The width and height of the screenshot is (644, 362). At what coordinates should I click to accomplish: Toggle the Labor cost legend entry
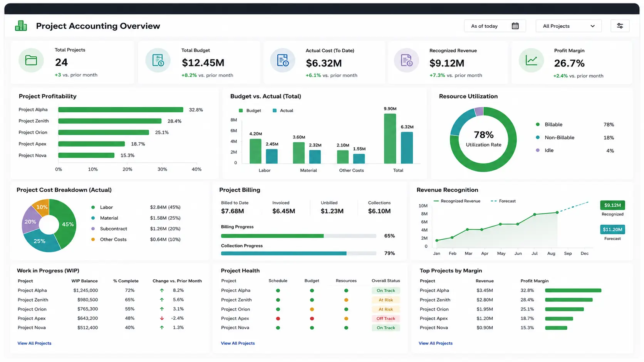tap(102, 207)
